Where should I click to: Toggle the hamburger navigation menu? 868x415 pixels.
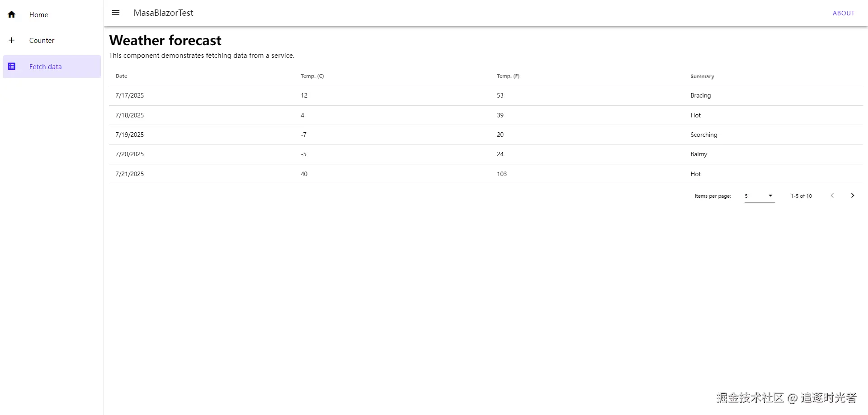click(116, 13)
